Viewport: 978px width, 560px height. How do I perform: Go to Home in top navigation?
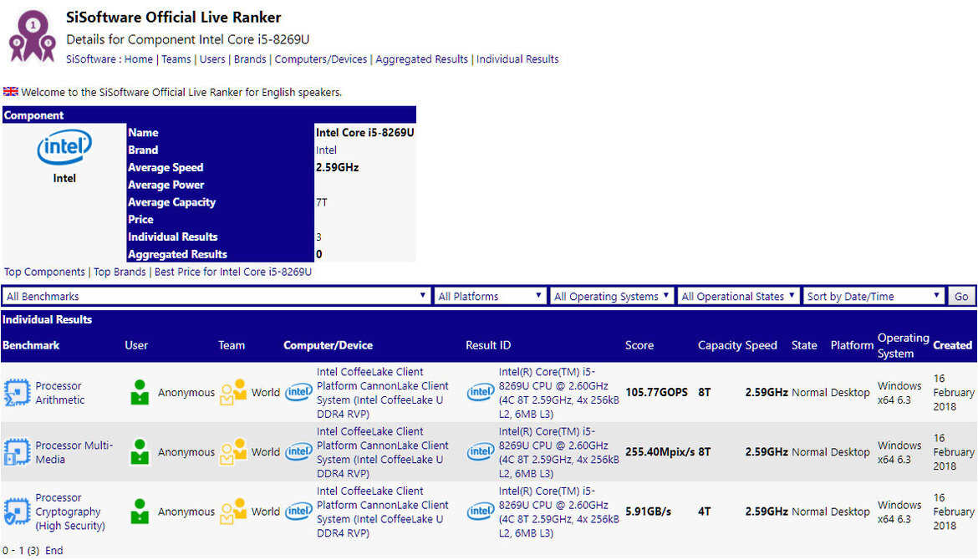pos(139,59)
